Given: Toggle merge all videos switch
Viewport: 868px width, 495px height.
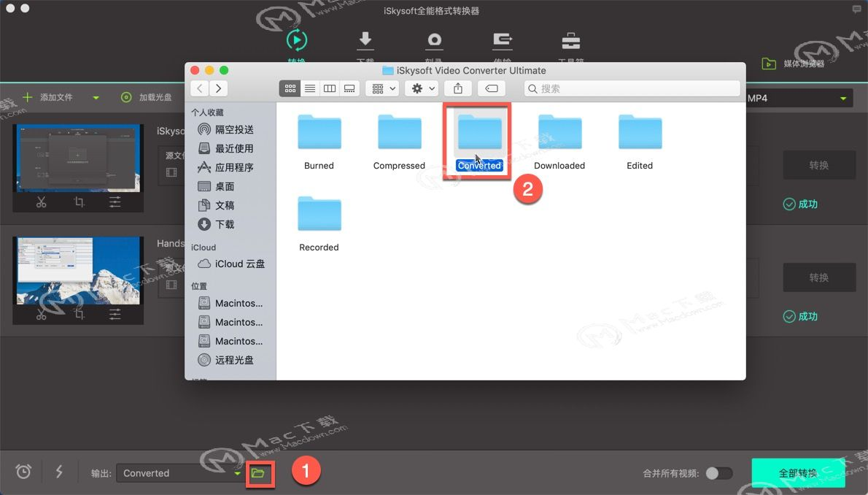Looking at the screenshot, I should [719, 473].
